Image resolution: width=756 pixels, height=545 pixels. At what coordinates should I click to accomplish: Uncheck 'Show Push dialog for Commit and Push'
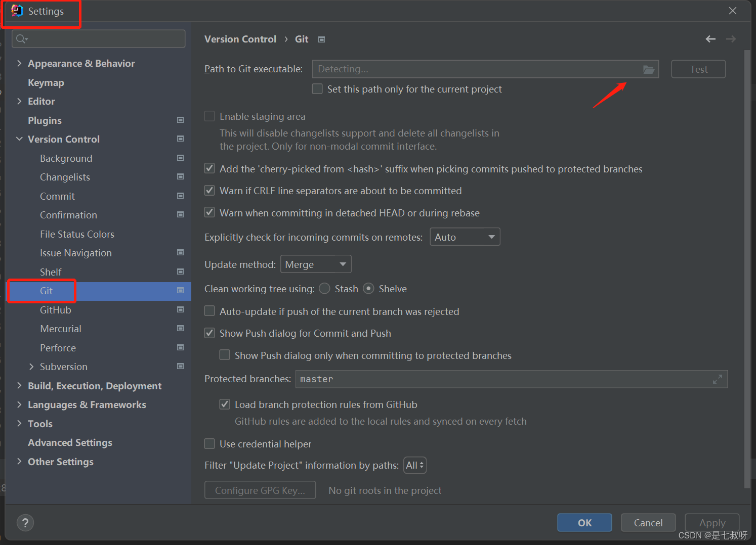pyautogui.click(x=209, y=333)
